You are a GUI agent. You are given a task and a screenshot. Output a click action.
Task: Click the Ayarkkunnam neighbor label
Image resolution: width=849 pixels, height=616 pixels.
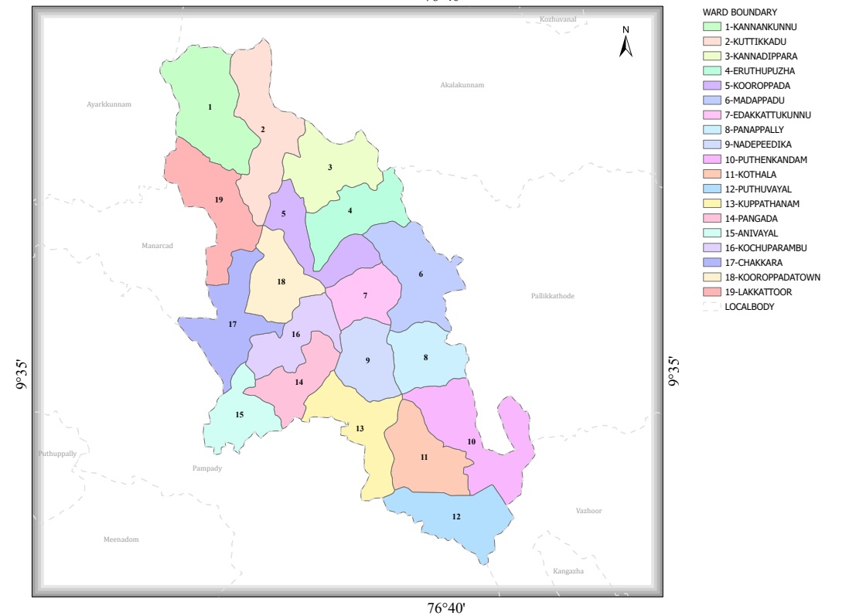tap(109, 104)
